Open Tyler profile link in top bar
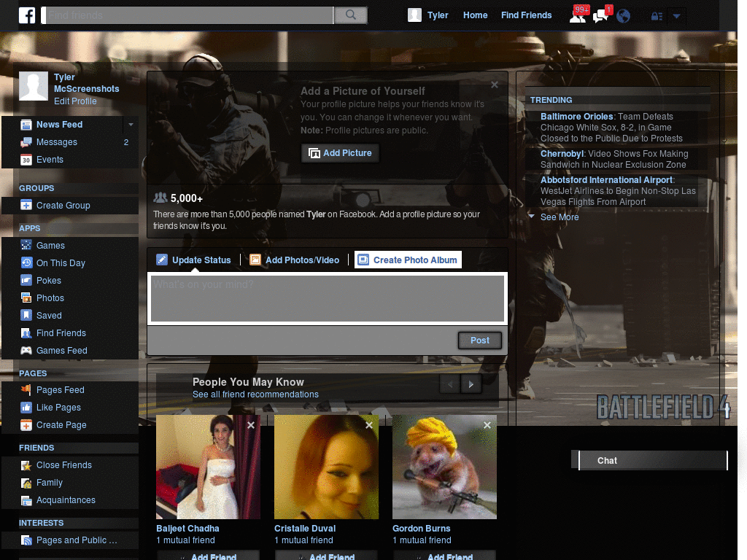This screenshot has width=747, height=560. tap(438, 15)
